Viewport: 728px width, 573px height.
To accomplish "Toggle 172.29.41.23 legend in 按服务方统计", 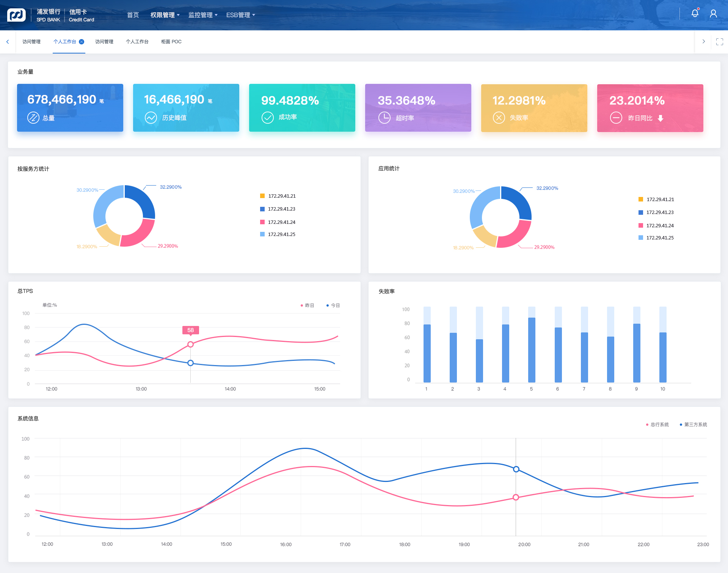I will coord(278,209).
